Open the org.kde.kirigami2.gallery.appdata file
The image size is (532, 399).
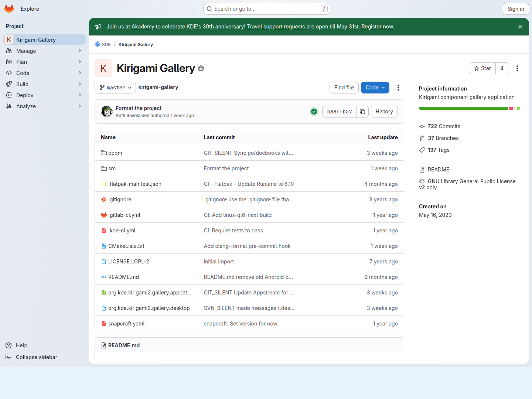point(150,293)
